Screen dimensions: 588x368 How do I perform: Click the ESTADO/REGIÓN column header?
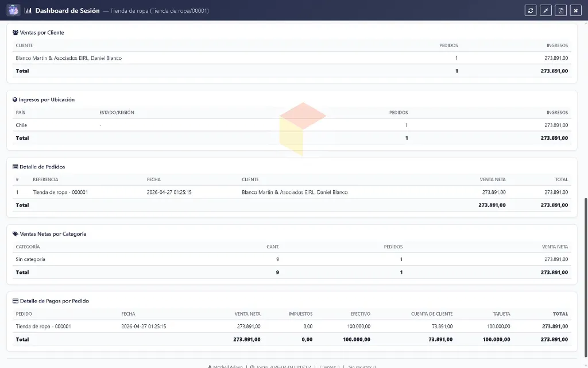pyautogui.click(x=117, y=112)
